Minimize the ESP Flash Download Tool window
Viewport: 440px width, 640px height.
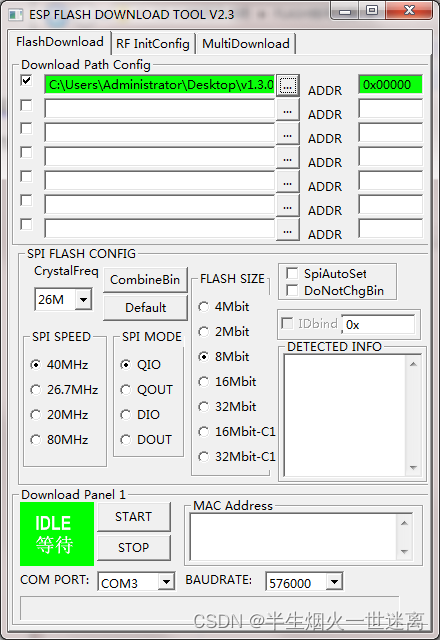[345, 11]
